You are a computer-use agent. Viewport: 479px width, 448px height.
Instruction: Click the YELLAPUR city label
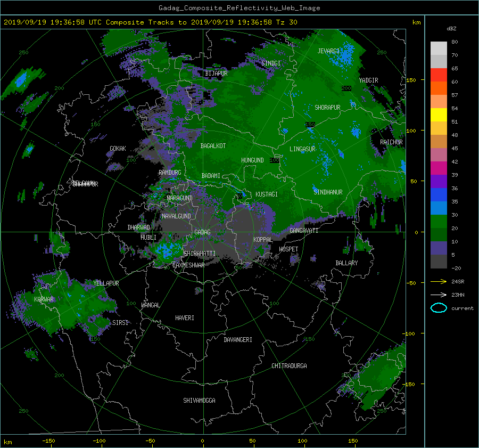click(x=106, y=283)
